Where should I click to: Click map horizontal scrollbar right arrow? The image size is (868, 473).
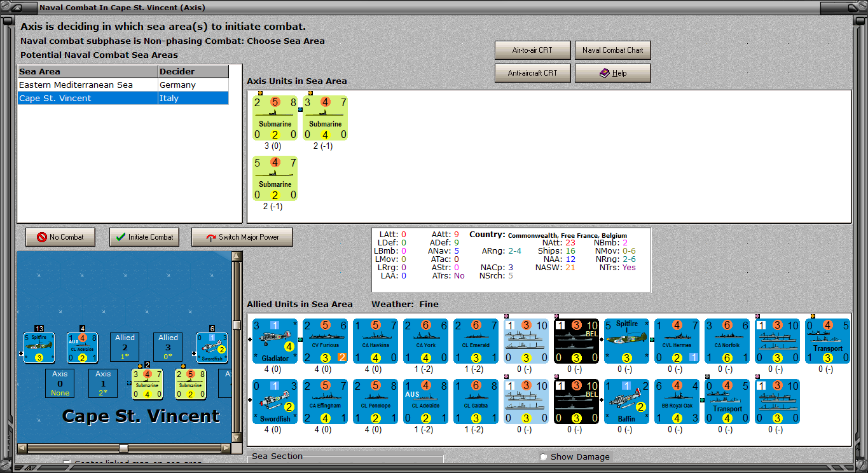point(226,448)
